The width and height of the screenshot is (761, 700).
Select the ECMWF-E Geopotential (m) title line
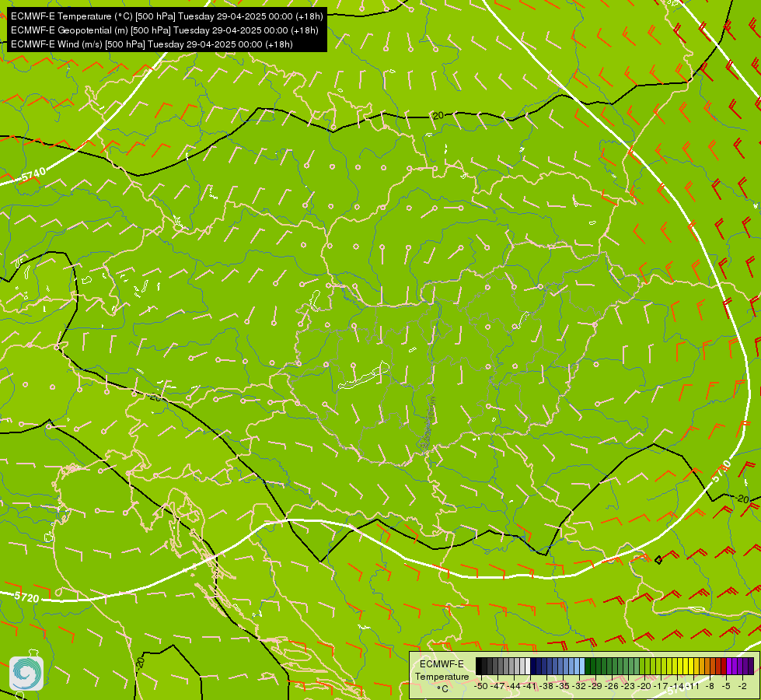(x=165, y=30)
